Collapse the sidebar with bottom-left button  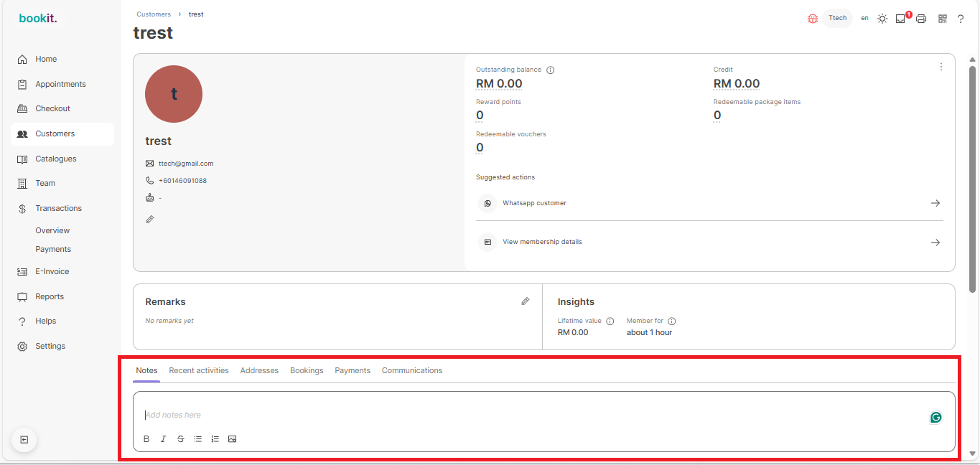pos(24,440)
